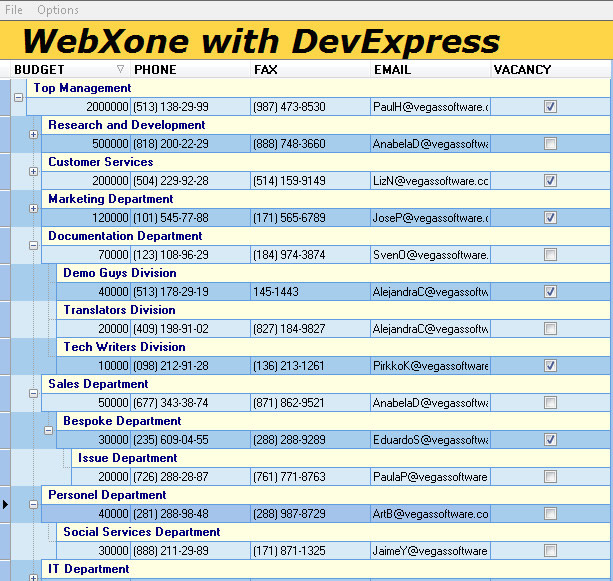Click fax cell (514) 159-9149
Viewport: 613px width, 581px height.
pos(310,181)
